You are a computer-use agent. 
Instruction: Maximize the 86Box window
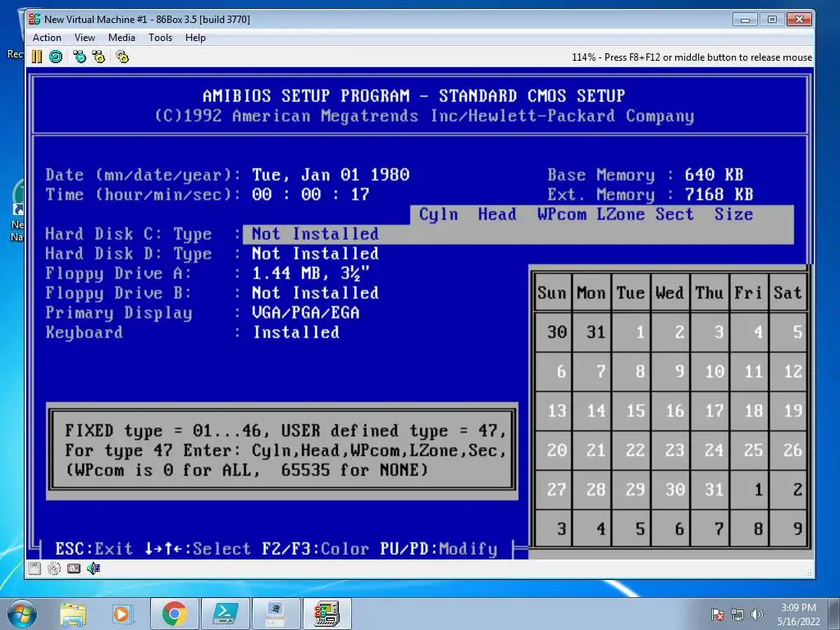[772, 20]
